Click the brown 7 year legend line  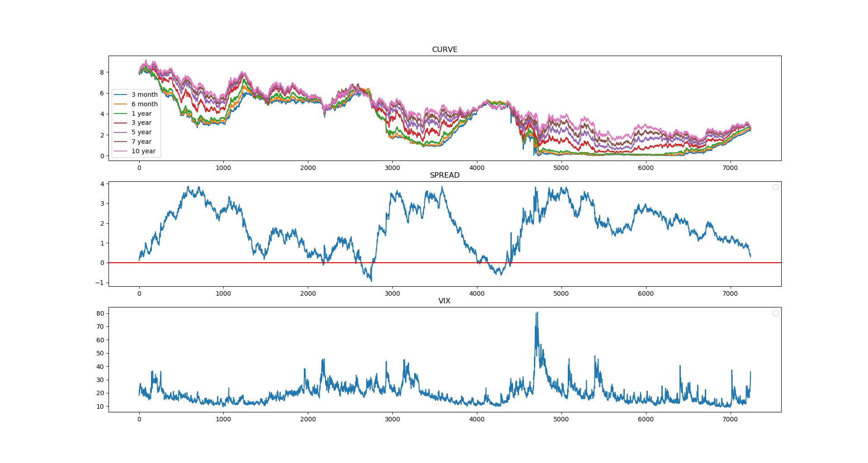coord(120,142)
